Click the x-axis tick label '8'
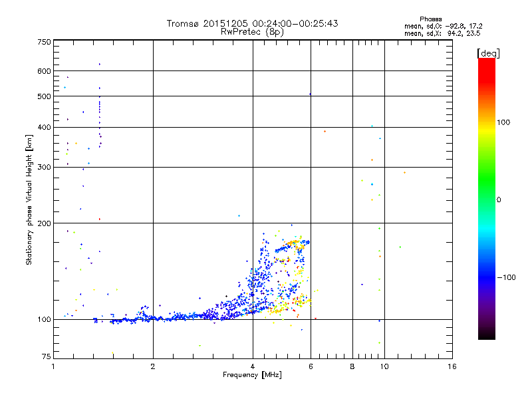The image size is (532, 399). pos(352,366)
